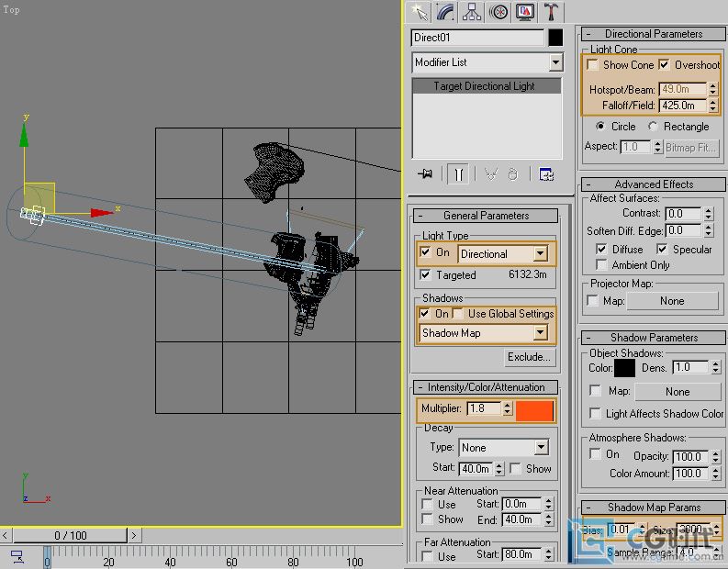Toggle Shadows On checkbox
Viewport: 728px width, 569px height.
tap(424, 314)
